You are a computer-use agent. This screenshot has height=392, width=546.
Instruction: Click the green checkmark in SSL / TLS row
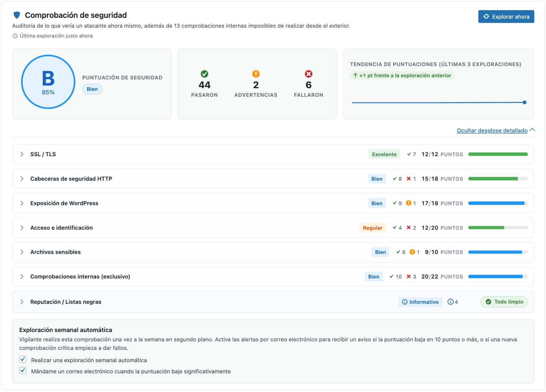(409, 154)
